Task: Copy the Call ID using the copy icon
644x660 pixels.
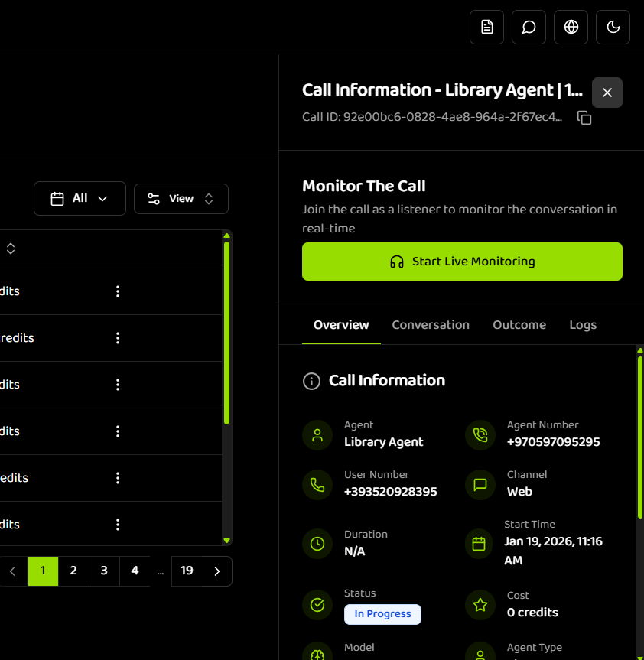Action: (x=584, y=118)
